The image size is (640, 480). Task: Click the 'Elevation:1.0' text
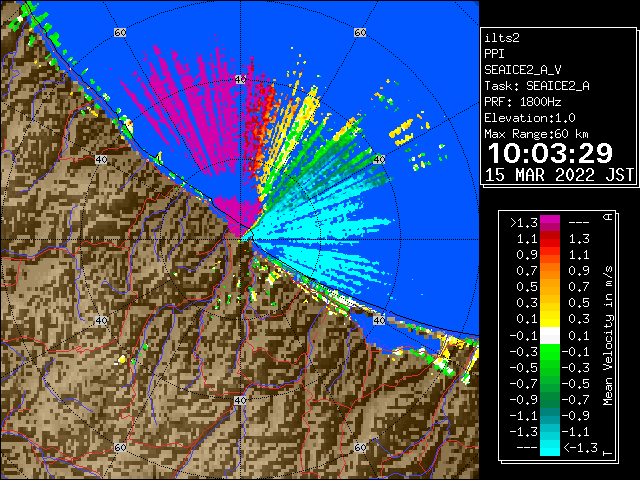point(530,118)
